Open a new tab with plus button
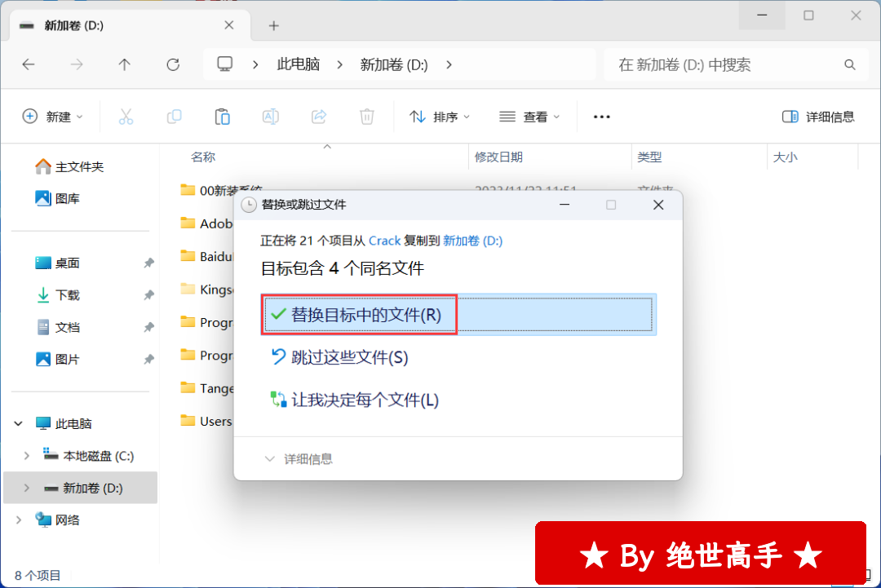This screenshot has width=881, height=588. [274, 25]
